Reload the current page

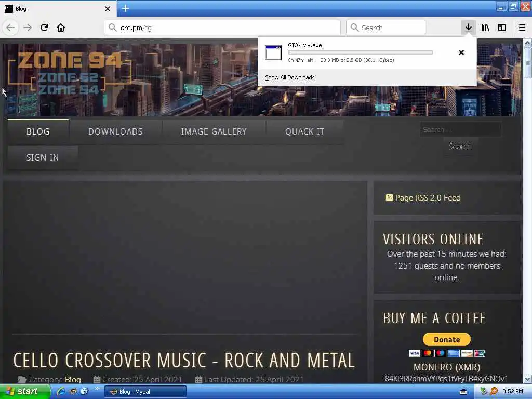[45, 28]
